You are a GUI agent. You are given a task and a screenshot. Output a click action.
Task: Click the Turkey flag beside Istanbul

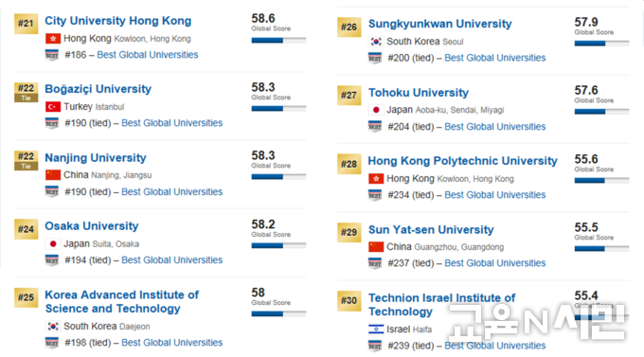click(53, 107)
